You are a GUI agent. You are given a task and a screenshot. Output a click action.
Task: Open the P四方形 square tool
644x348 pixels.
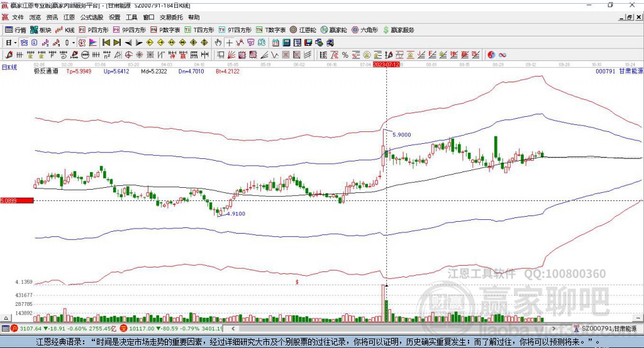tap(93, 30)
